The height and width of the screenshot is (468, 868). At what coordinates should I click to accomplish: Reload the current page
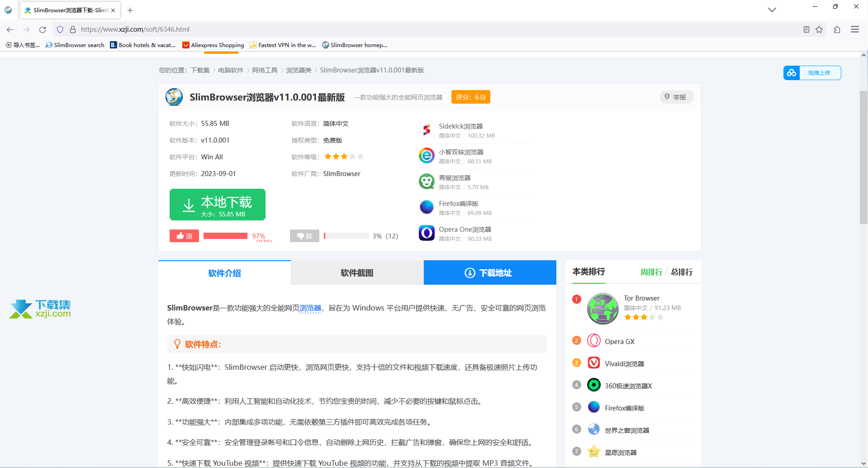coord(43,29)
